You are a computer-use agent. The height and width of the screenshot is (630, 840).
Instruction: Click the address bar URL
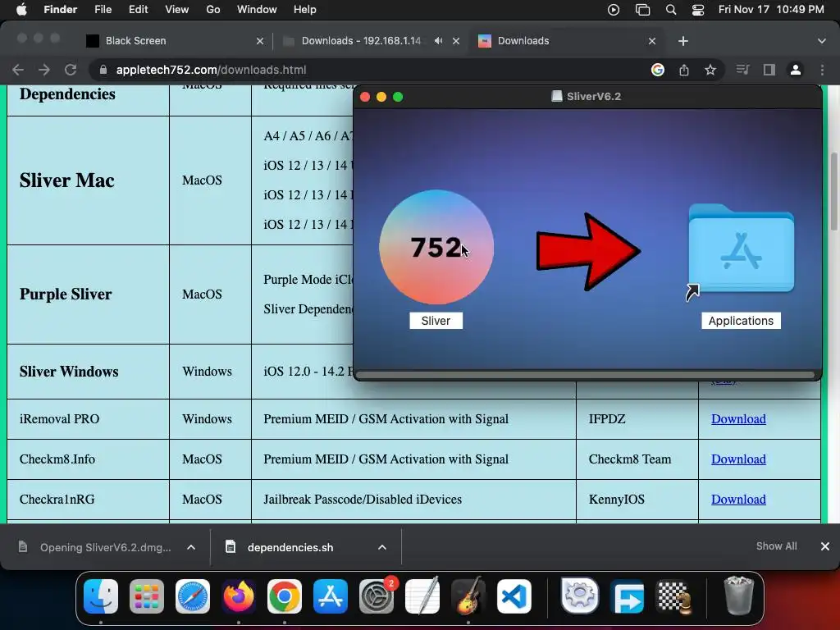pos(211,70)
